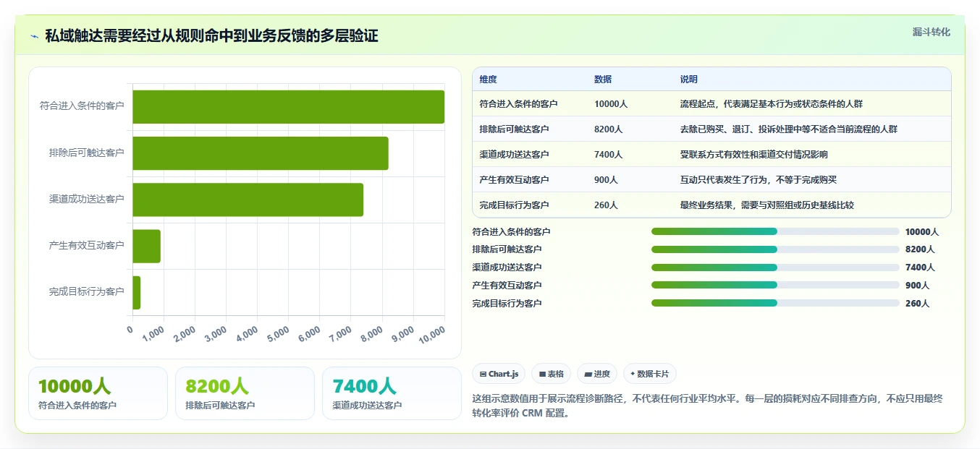Click the chart axis label 5,000
The width and height of the screenshot is (980, 449).
tap(279, 335)
